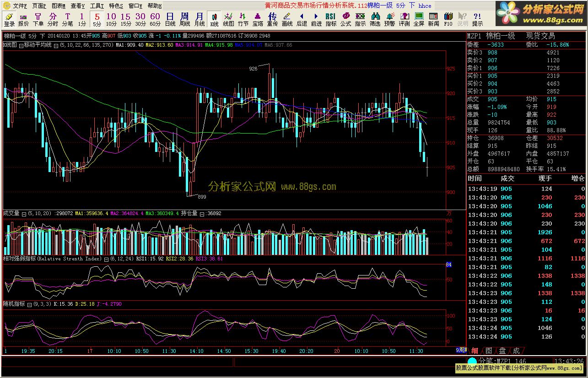The image size is (588, 378).
Task: Collapse the 相对强弱指标 RSI panel box
Action: [x=106, y=259]
